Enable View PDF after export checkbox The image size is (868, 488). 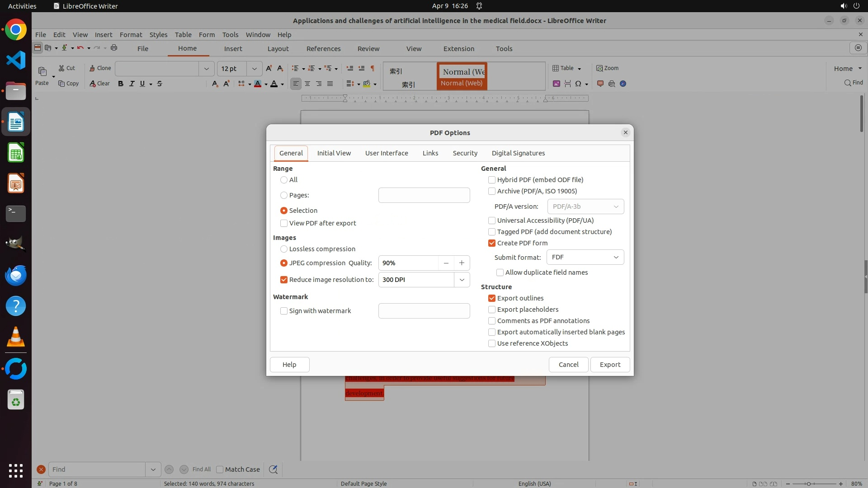point(284,223)
